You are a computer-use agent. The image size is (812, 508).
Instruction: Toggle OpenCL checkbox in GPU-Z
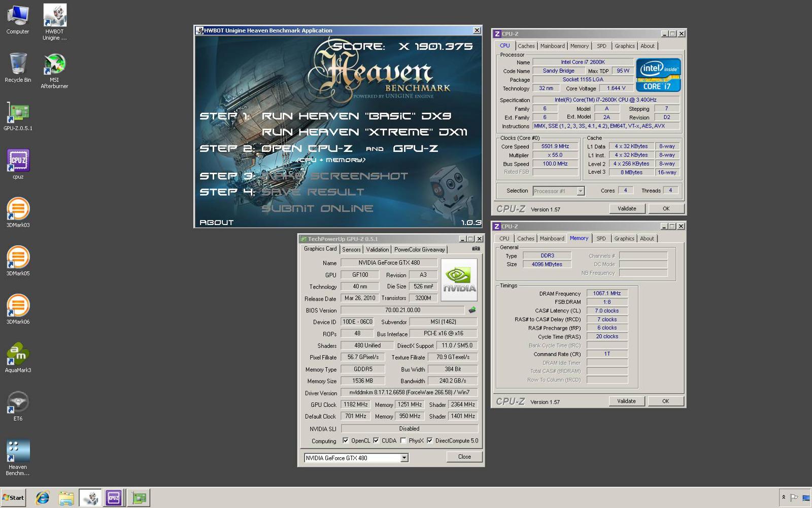click(346, 440)
